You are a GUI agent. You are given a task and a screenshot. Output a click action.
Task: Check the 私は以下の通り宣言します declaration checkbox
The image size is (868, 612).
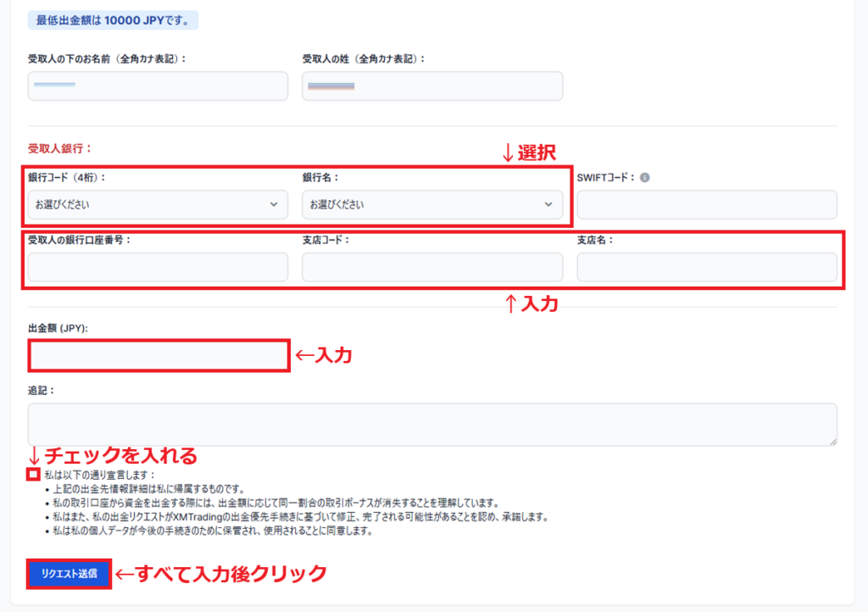(x=31, y=475)
